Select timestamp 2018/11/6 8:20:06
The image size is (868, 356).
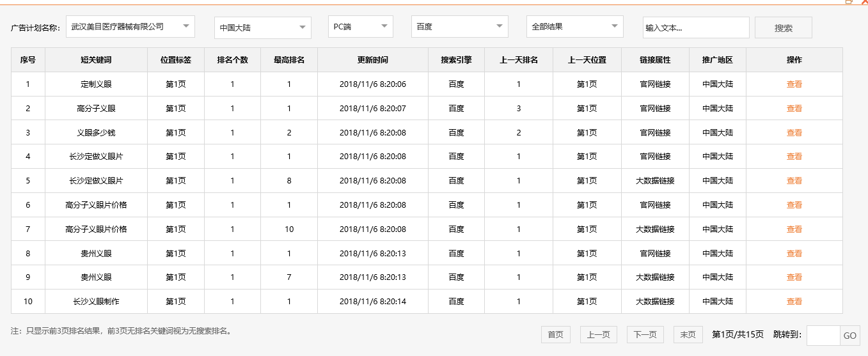point(373,84)
